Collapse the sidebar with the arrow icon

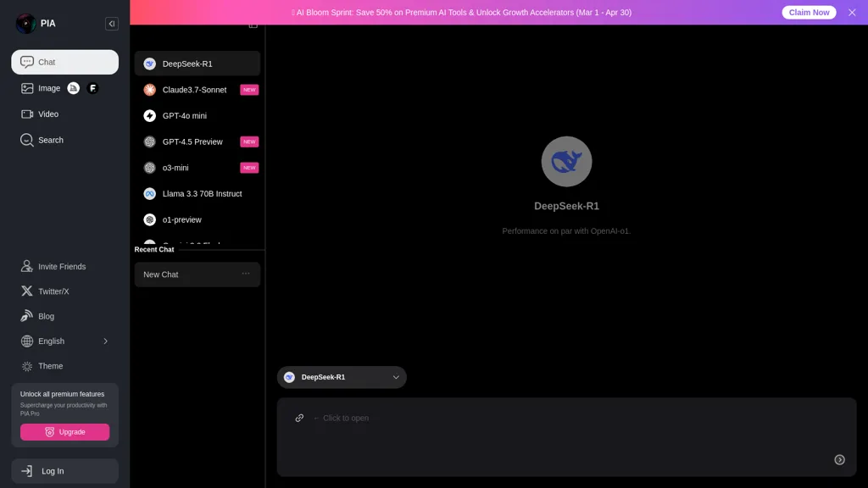point(112,24)
